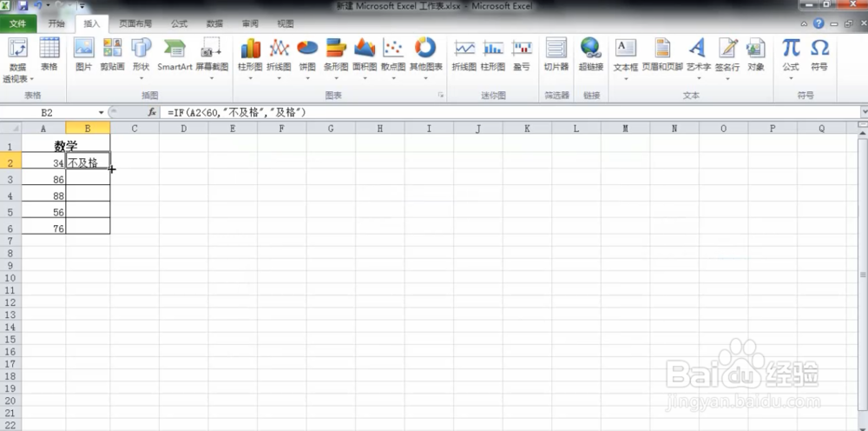Insert a Signature Line (签名行)
This screenshot has width=868, height=431.
[727, 58]
